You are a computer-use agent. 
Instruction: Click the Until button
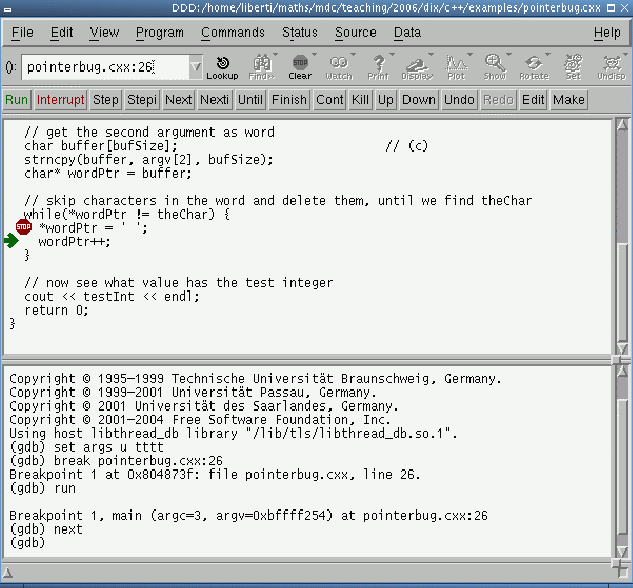(x=250, y=100)
